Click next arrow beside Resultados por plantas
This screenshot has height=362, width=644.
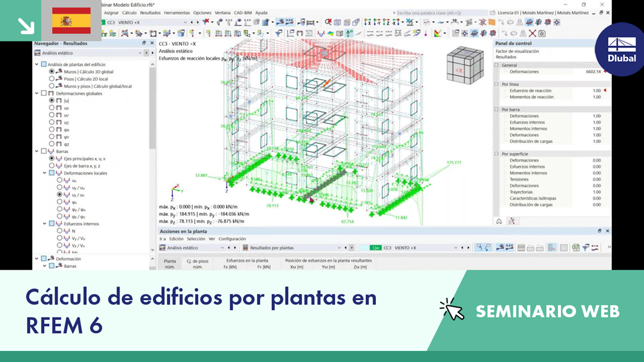coord(352,248)
